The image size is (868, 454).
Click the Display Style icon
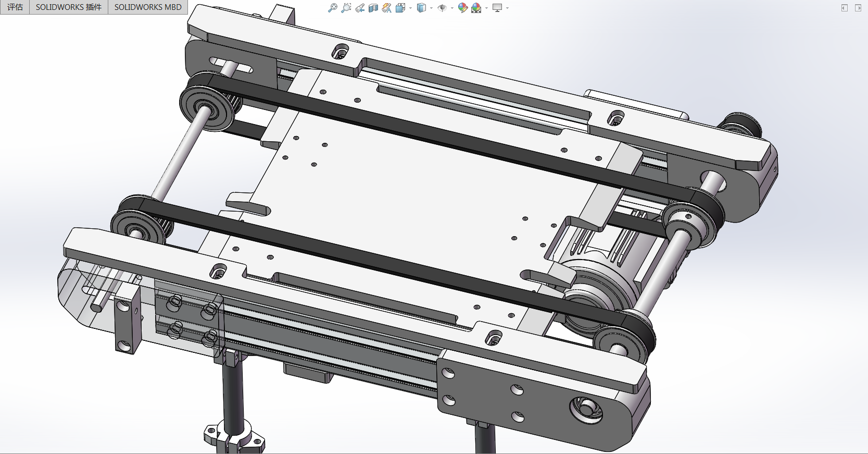422,8
